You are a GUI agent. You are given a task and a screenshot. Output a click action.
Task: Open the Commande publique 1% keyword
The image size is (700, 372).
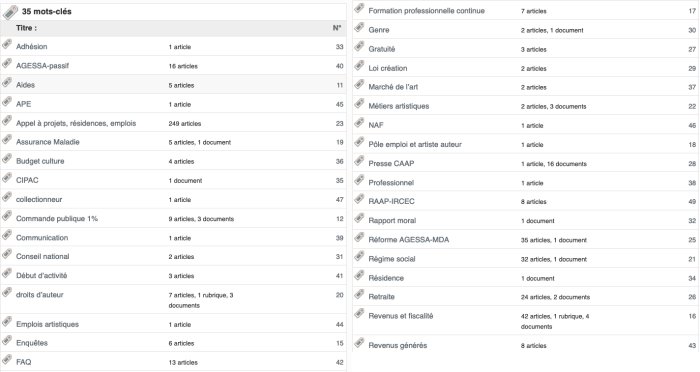coord(57,219)
